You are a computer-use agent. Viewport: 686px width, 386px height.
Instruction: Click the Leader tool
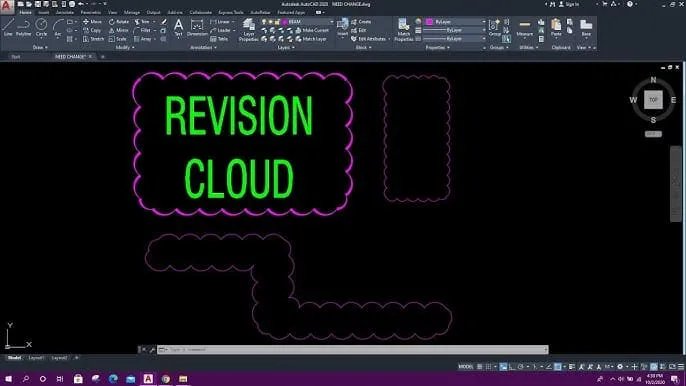[x=220, y=30]
